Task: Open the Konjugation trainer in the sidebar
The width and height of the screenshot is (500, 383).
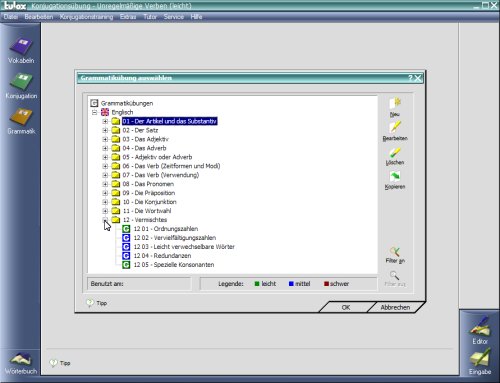Action: [x=21, y=86]
